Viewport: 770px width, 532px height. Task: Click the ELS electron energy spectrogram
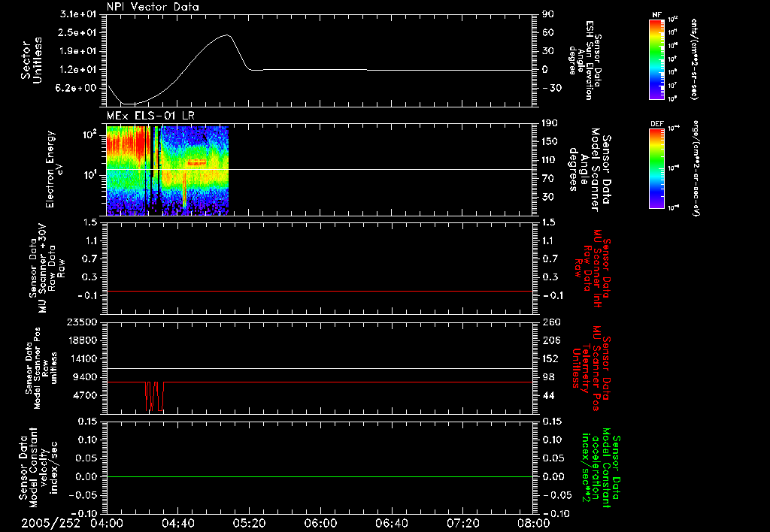pos(168,171)
